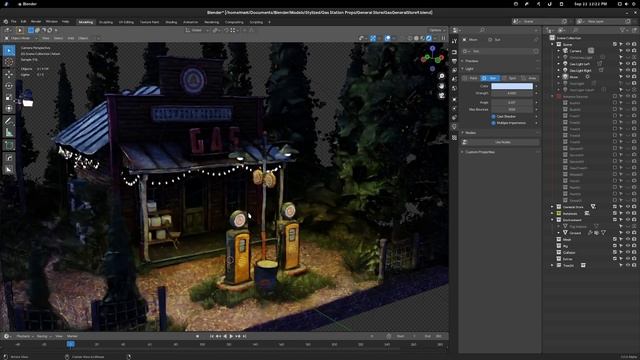Toggle General Store collection eye icon
Image resolution: width=640 pixels, height=360 pixels.
point(628,207)
